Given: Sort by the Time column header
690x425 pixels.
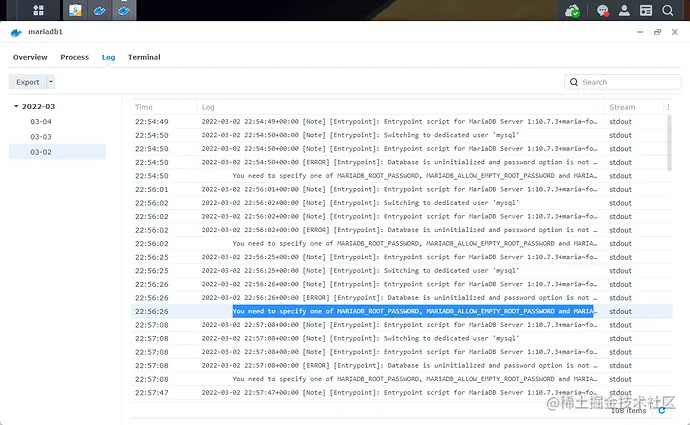Looking at the screenshot, I should click(164, 107).
